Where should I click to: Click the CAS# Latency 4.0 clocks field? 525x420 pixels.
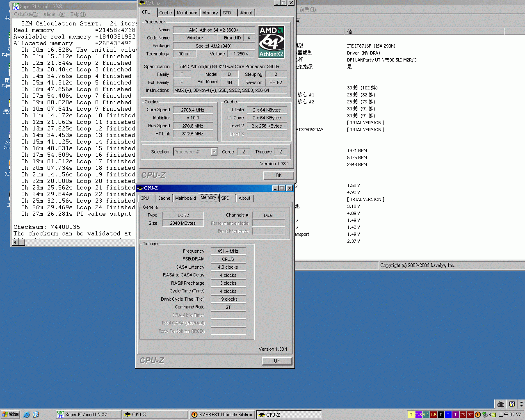pos(228,267)
